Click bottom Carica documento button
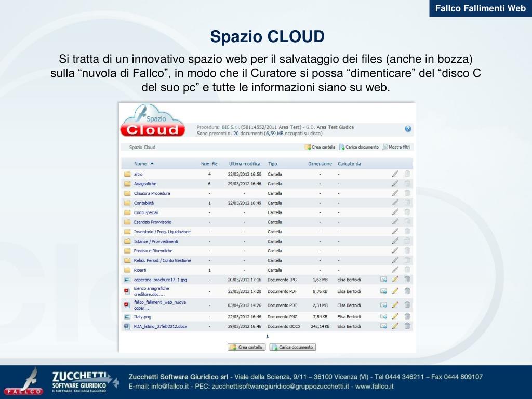Viewport: 532px width, 399px height. [x=292, y=347]
